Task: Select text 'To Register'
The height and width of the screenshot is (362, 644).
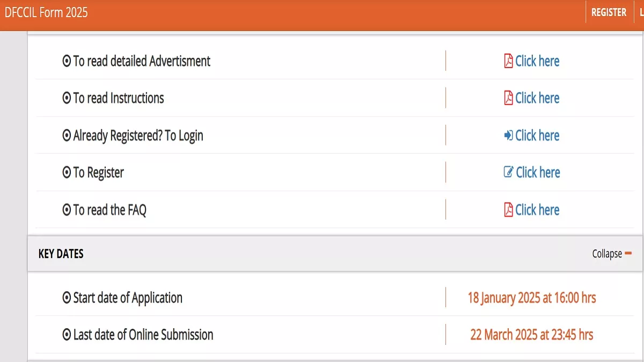Action: 98,173
